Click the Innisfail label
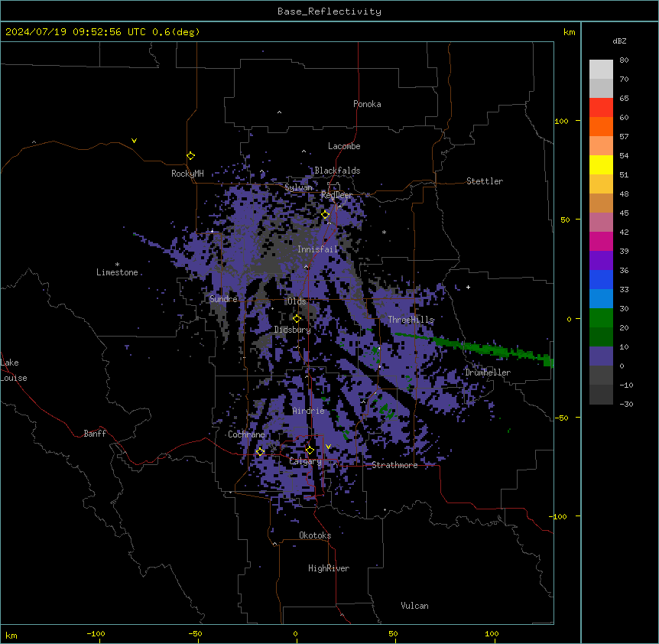The height and width of the screenshot is (644, 659). [318, 249]
